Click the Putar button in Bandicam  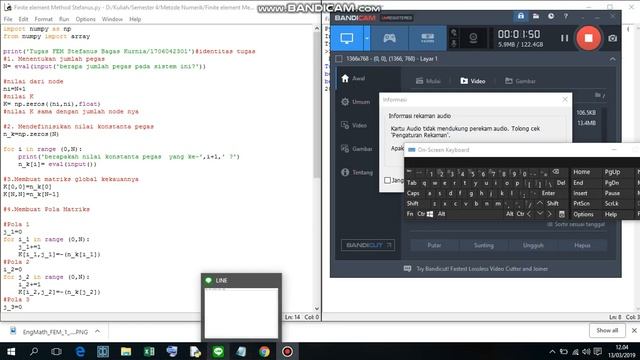point(434,245)
